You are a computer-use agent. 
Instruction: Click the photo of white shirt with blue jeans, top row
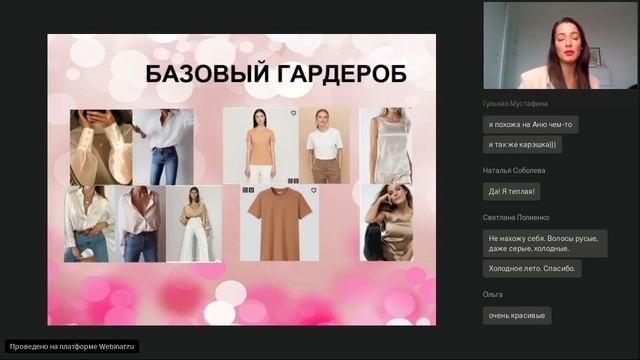[x=163, y=147]
